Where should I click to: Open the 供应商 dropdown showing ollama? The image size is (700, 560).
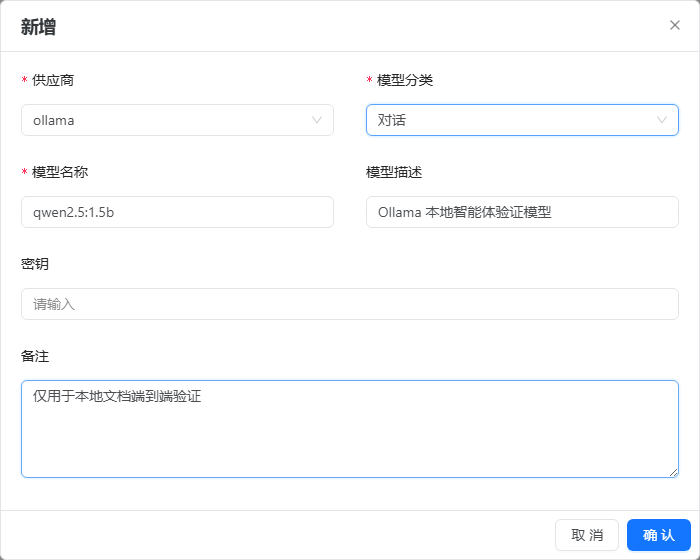(x=177, y=120)
